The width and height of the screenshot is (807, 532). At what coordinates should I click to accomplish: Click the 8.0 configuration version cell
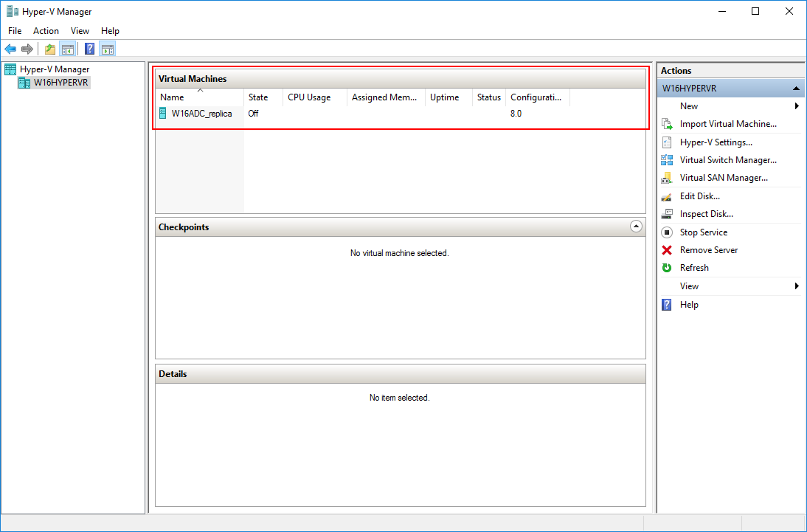click(516, 114)
